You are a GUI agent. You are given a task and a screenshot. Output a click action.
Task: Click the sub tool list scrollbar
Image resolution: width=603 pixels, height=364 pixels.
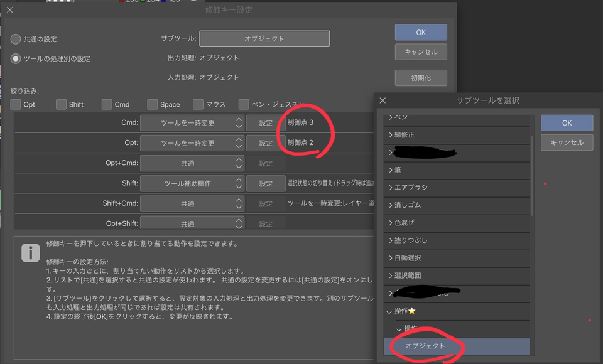tap(533, 176)
